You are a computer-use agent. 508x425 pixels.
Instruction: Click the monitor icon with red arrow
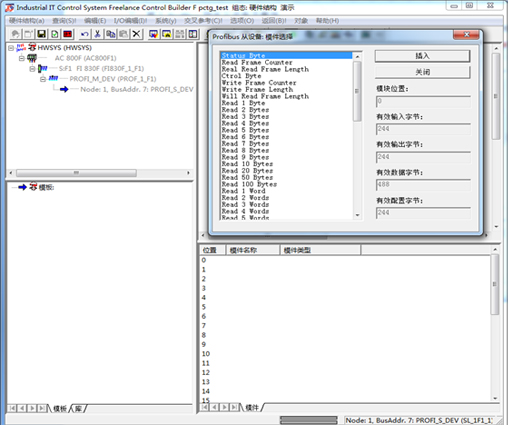153,34
